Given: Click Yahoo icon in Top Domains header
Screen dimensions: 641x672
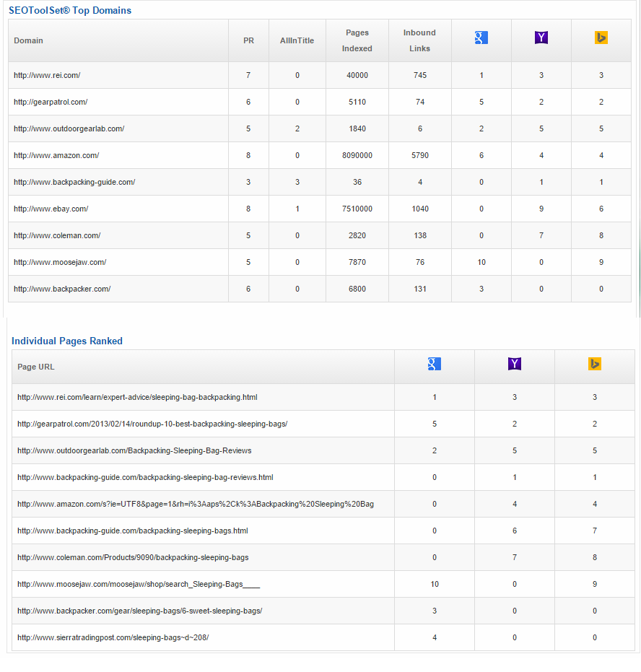Looking at the screenshot, I should (541, 38).
